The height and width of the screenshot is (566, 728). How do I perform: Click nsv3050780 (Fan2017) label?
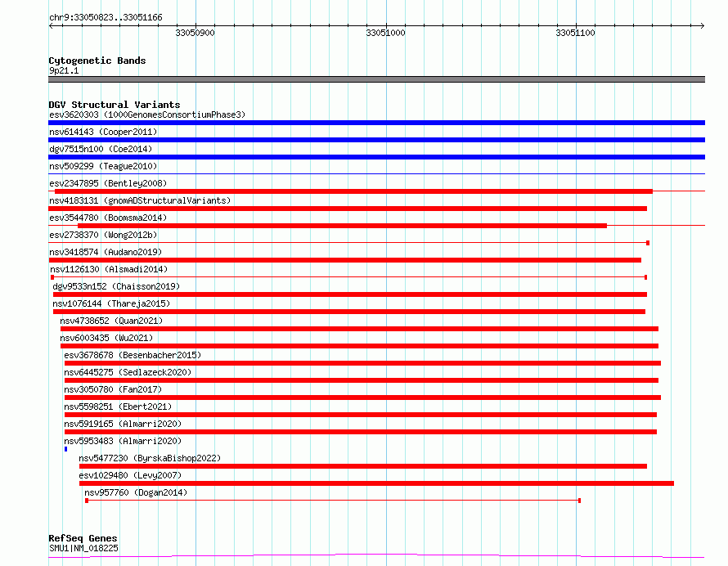[113, 389]
